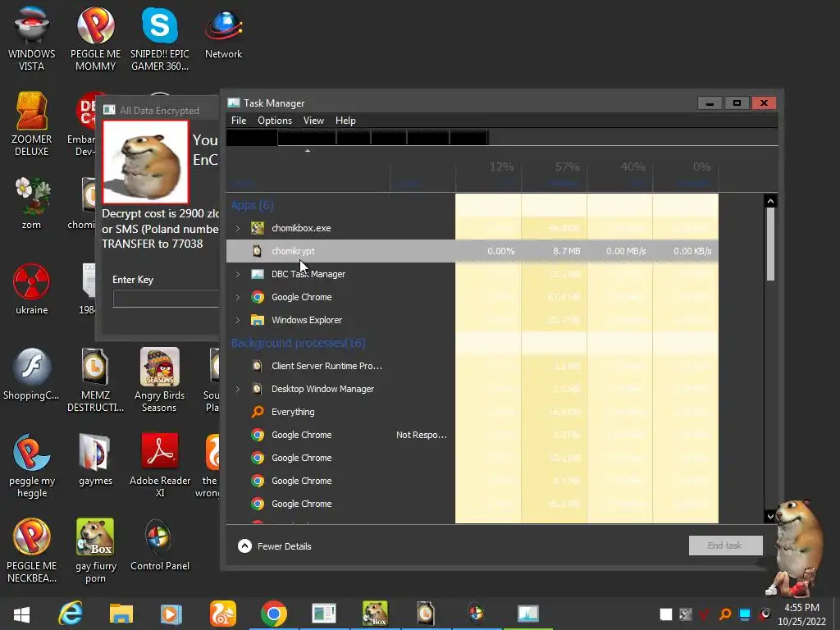Screen dimensions: 840x630
Task: Expand Google Chrome under Apps
Action: coord(238,297)
